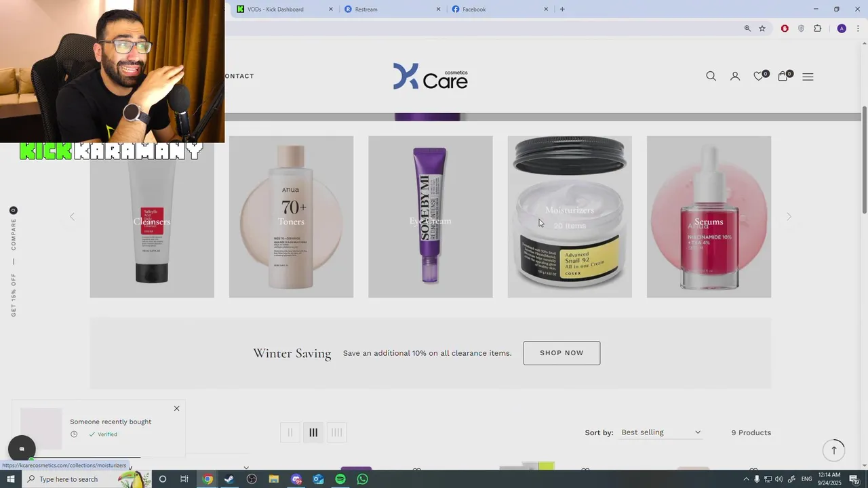Click the browser zoom magnifier icon
The width and height of the screenshot is (868, 488).
click(747, 28)
